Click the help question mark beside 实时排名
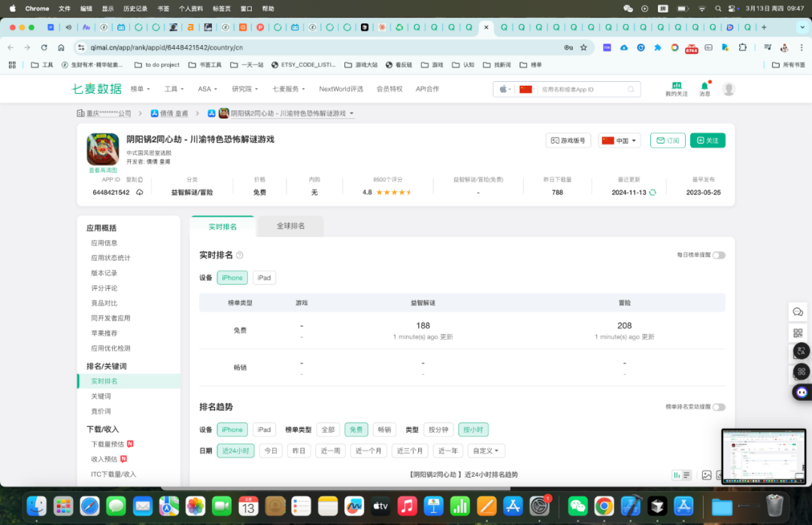Screen dimensions: 812x525 [240, 255]
